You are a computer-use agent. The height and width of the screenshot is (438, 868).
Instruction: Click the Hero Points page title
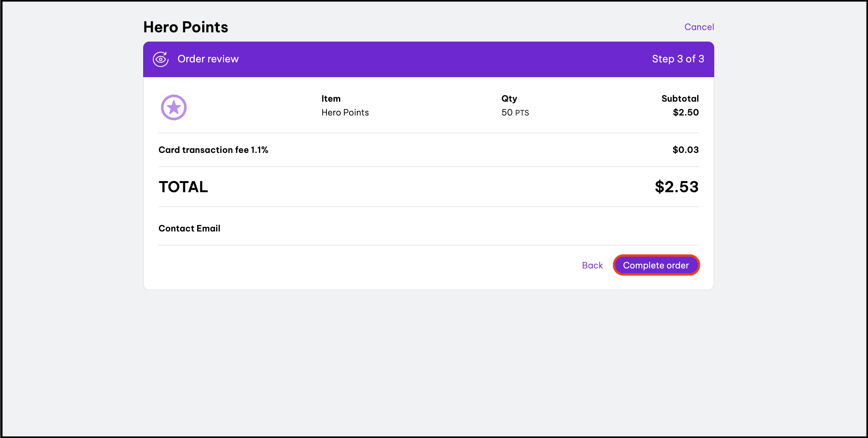186,27
